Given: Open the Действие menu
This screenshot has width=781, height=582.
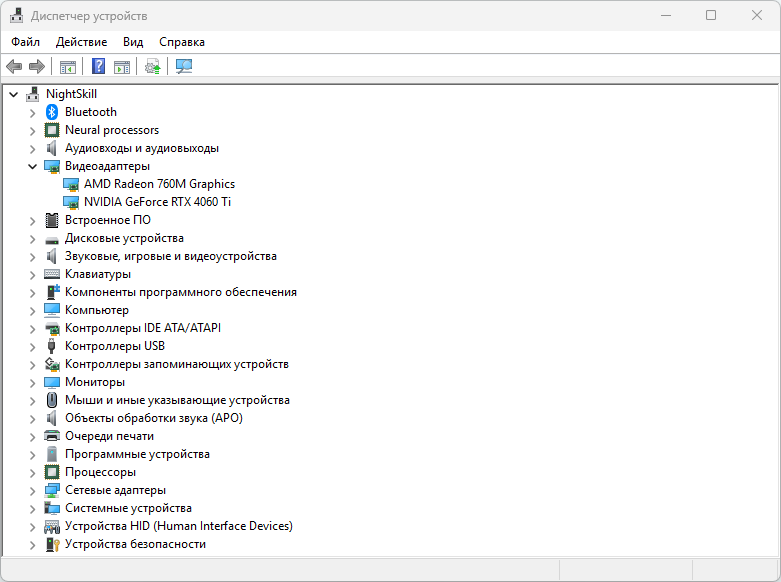Looking at the screenshot, I should coord(81,42).
